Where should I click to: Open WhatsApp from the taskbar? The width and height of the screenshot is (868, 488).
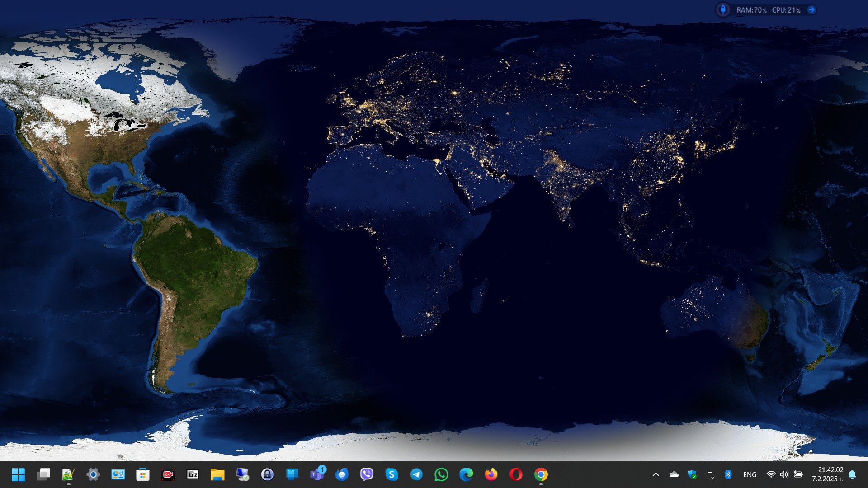click(441, 474)
